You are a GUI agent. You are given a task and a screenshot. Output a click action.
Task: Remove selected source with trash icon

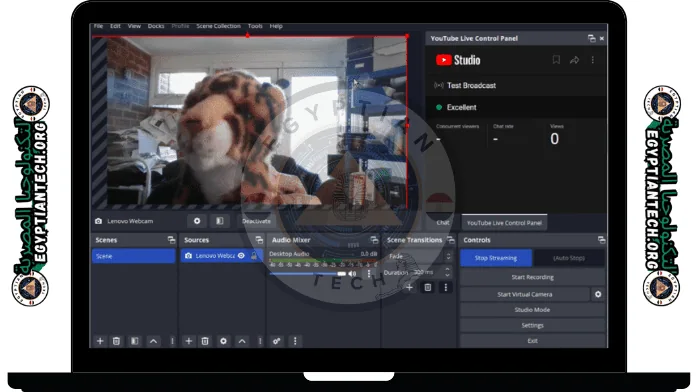[x=205, y=341]
